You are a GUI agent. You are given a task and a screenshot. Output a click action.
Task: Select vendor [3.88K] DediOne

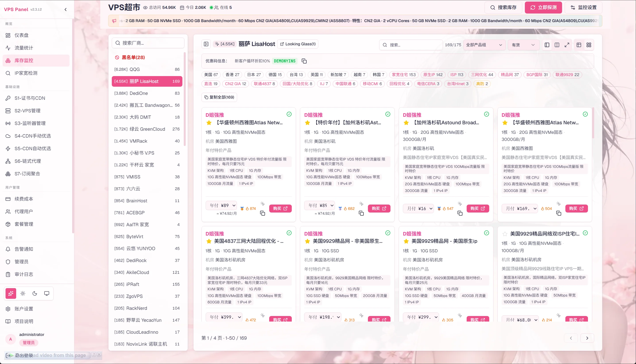(147, 93)
